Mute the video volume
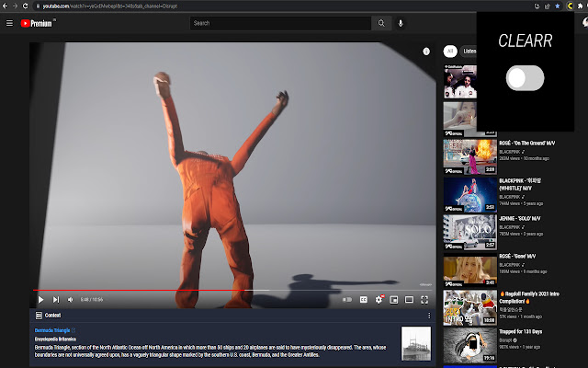 70,299
